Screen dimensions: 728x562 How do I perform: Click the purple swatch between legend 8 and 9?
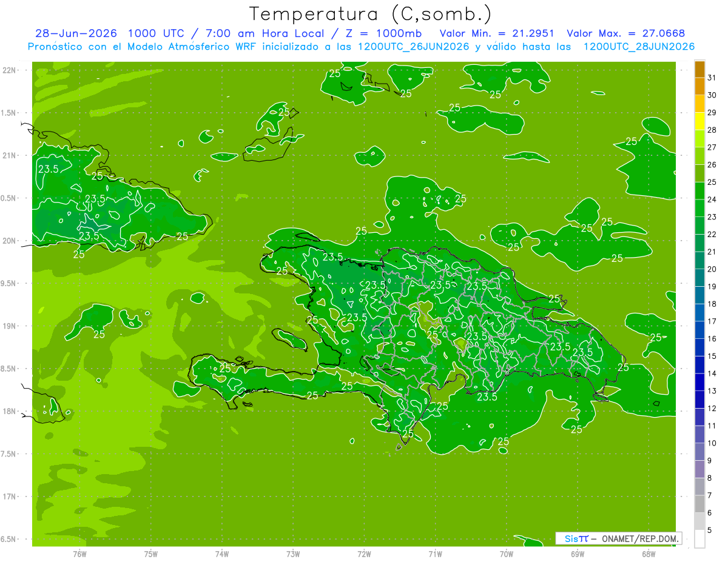pyautogui.click(x=699, y=469)
